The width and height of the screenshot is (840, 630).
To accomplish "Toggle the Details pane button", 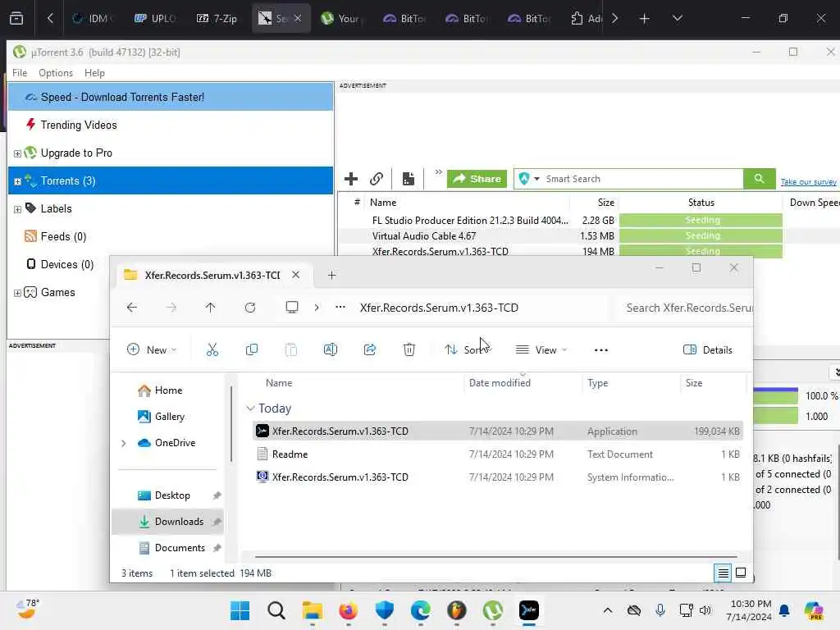I will coord(707,349).
